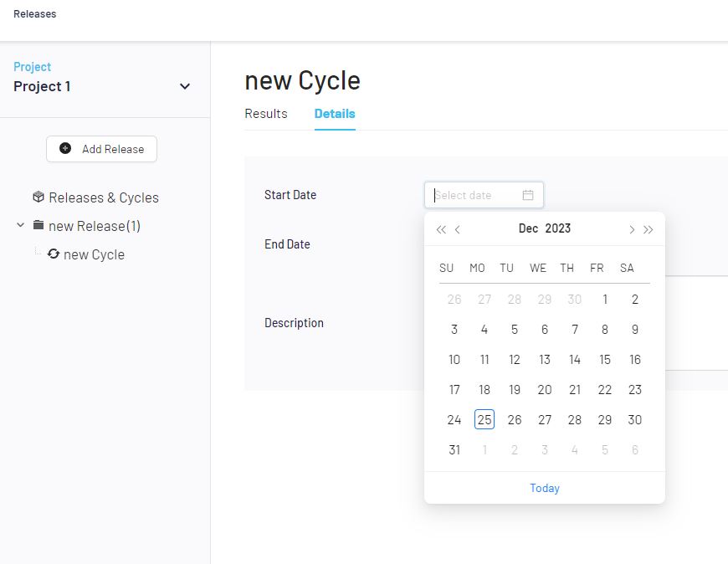This screenshot has height=564, width=728.
Task: Click the new Release folder icon
Action: coord(38,226)
